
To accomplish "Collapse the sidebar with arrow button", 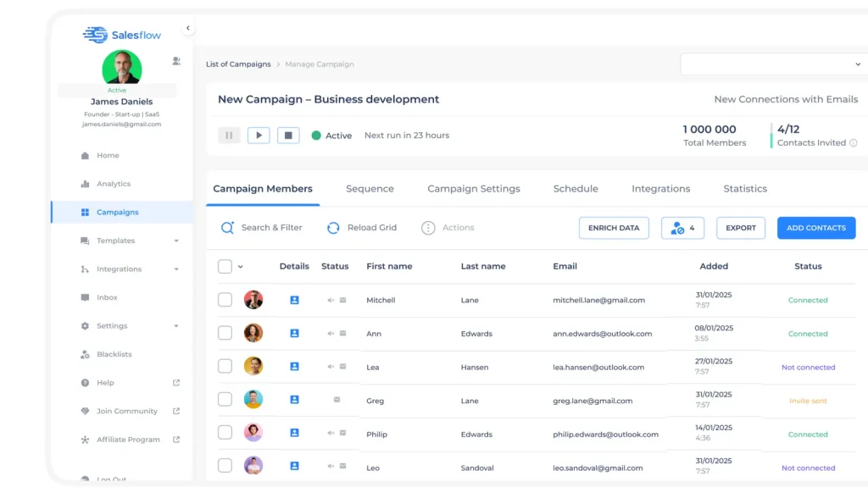I will 187,28.
